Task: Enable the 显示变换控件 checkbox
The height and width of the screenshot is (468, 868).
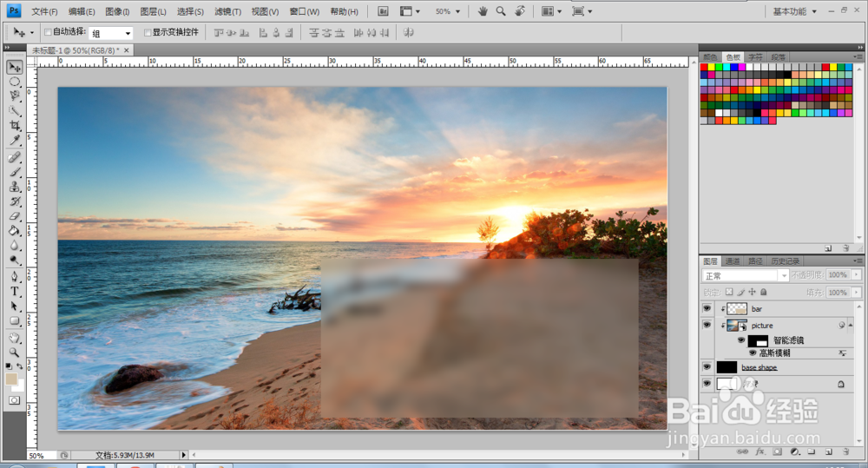Action: click(148, 32)
